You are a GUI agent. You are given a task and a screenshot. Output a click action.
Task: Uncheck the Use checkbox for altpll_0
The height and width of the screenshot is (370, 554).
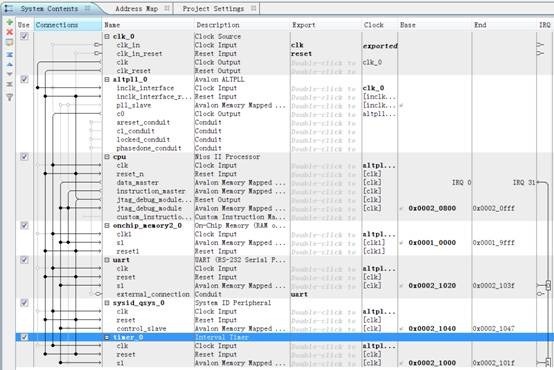24,79
